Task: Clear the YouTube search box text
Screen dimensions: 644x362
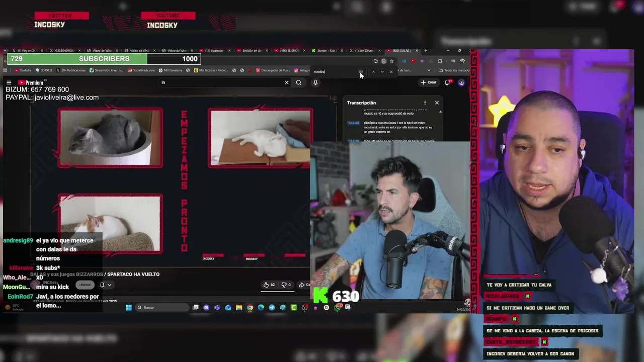Action: click(287, 82)
